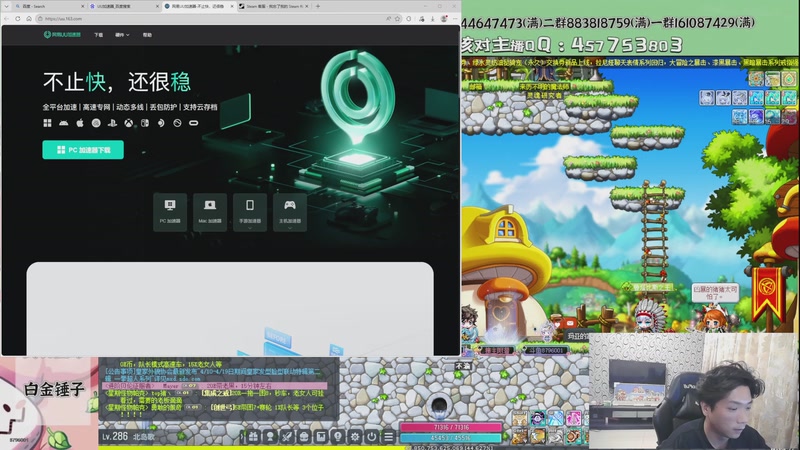800x450 pixels.
Task: Open the 下载 navigation link
Action: tap(98, 35)
